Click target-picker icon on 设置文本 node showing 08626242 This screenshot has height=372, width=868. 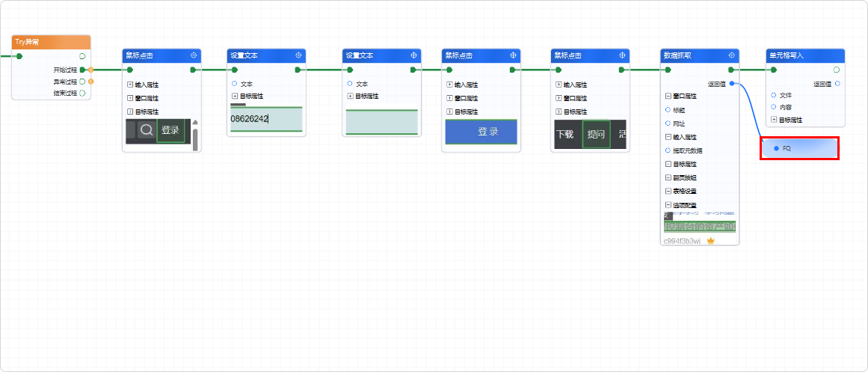click(x=298, y=55)
